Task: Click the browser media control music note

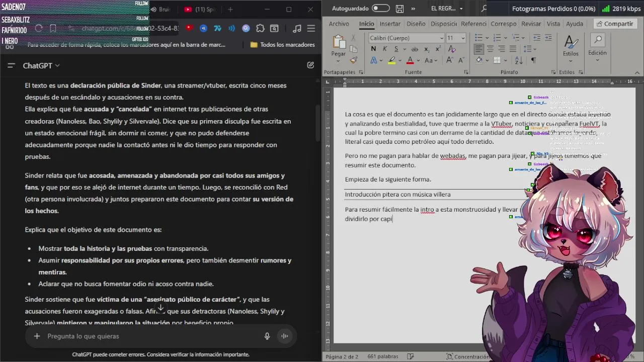Action: (297, 29)
